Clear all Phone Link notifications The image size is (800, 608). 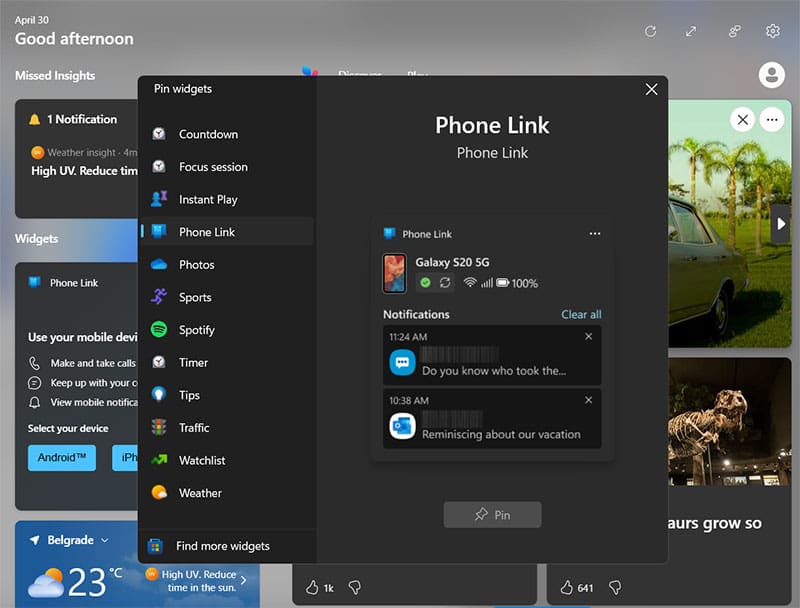(x=581, y=314)
